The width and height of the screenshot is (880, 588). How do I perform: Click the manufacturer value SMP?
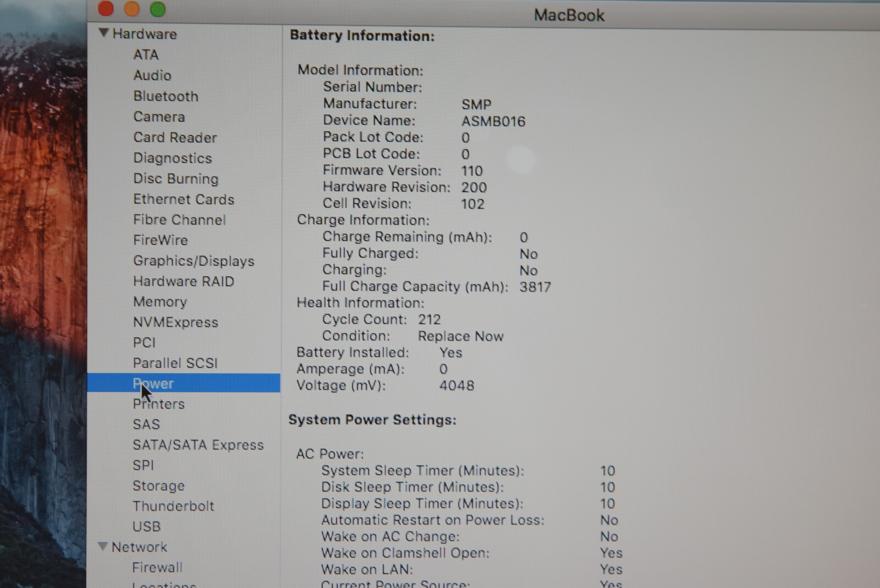click(x=476, y=105)
